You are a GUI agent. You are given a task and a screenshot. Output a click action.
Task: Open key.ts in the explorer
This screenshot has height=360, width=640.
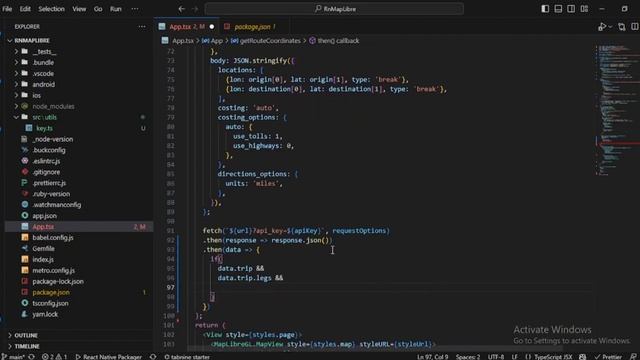pos(44,129)
